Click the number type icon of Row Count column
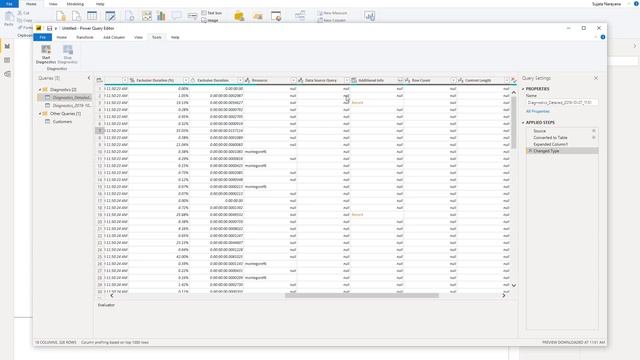 pos(407,80)
